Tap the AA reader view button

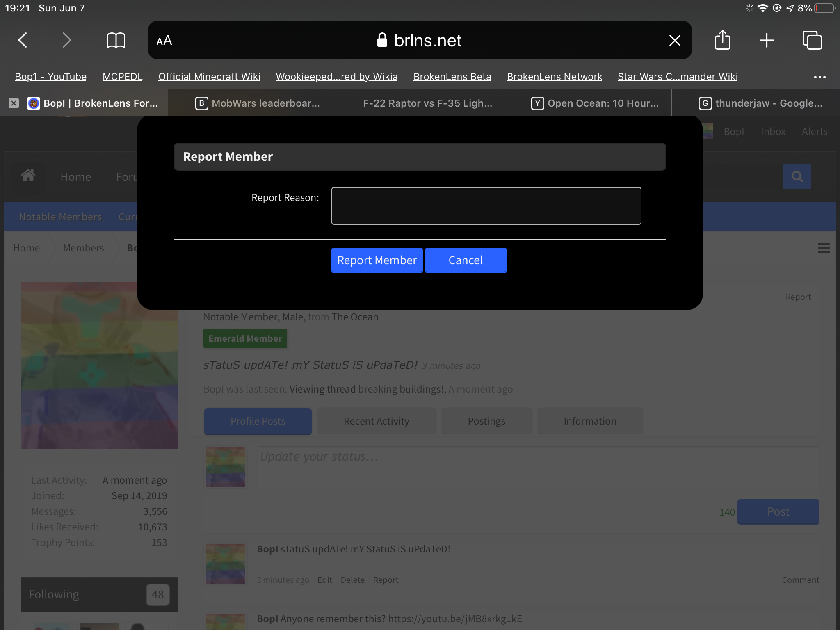(164, 40)
